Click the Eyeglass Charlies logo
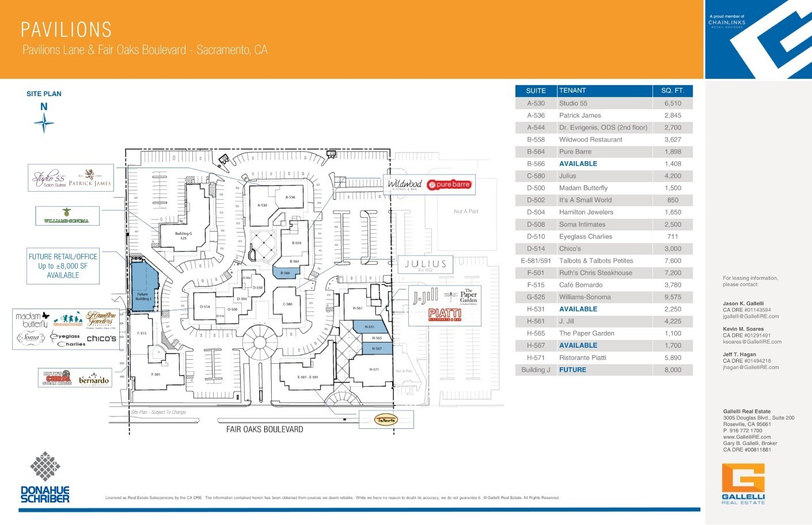812x525 pixels. point(69,340)
